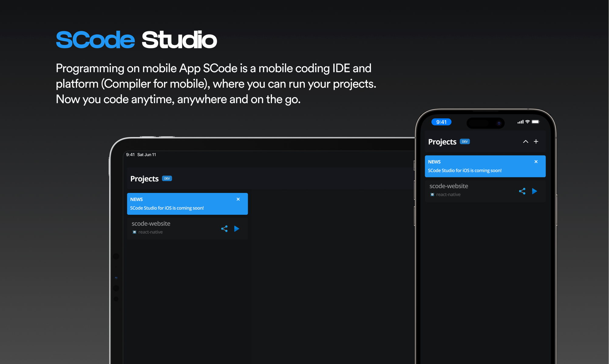609x364 pixels.
Task: Tap the cellular signal icon on the phone
Action: pyautogui.click(x=521, y=122)
